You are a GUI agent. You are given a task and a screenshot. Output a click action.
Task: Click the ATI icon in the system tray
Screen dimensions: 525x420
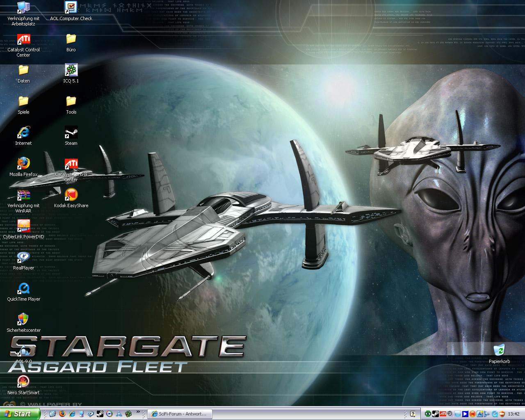443,414
